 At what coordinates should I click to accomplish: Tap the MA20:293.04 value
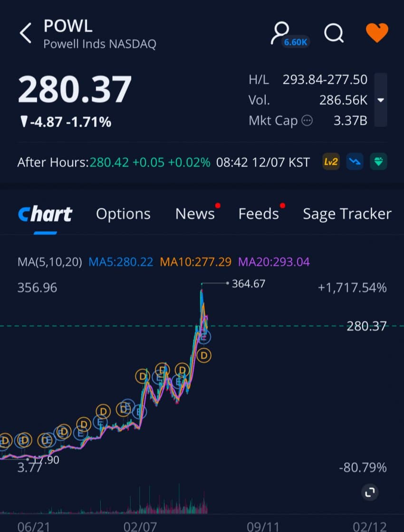tap(274, 262)
